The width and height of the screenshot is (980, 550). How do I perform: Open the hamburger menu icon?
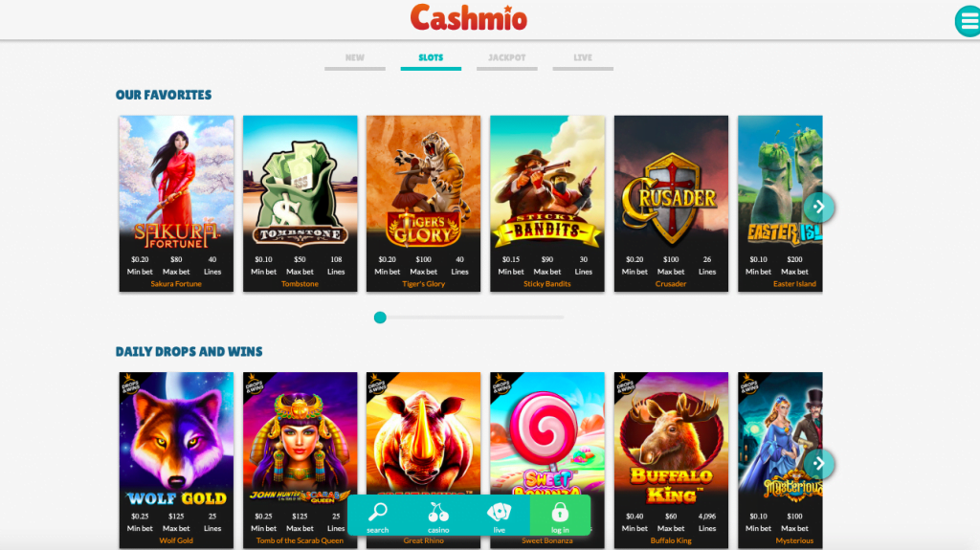pyautogui.click(x=968, y=22)
